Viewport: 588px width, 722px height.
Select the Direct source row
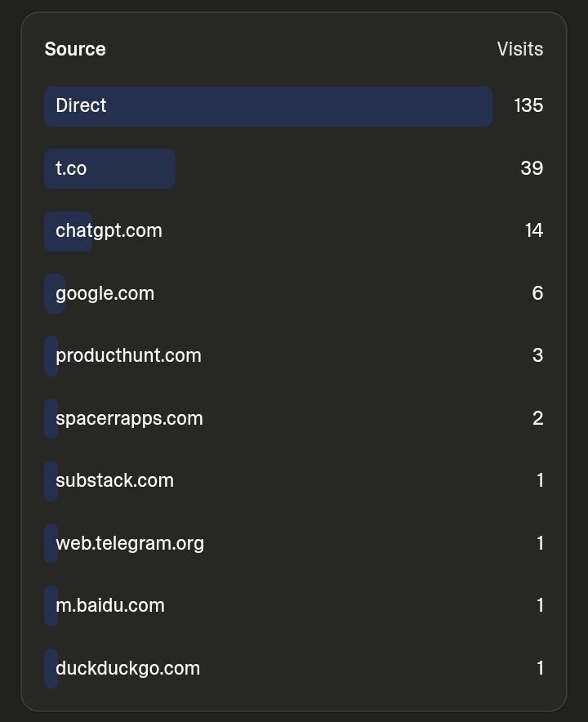pos(294,106)
